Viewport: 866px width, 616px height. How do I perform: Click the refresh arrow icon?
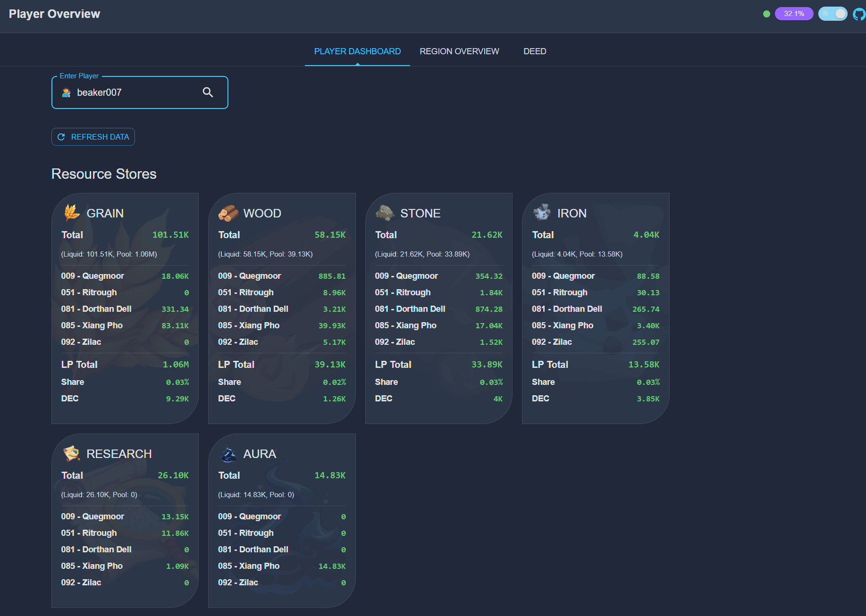[61, 137]
